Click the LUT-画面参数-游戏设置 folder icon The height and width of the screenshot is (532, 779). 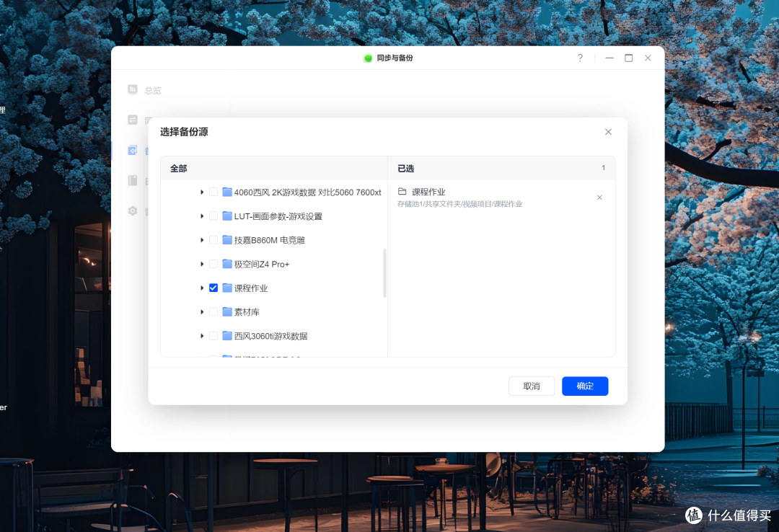(227, 216)
